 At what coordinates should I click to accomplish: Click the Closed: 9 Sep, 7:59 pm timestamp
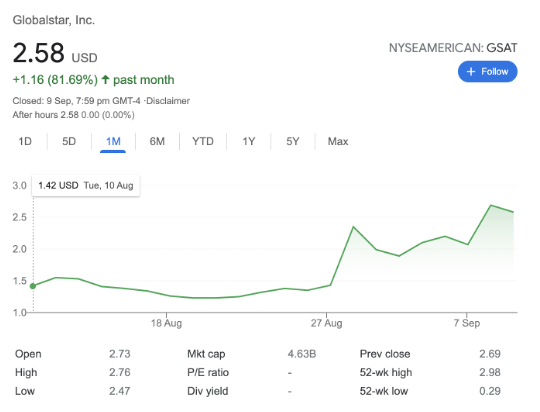pos(76,101)
